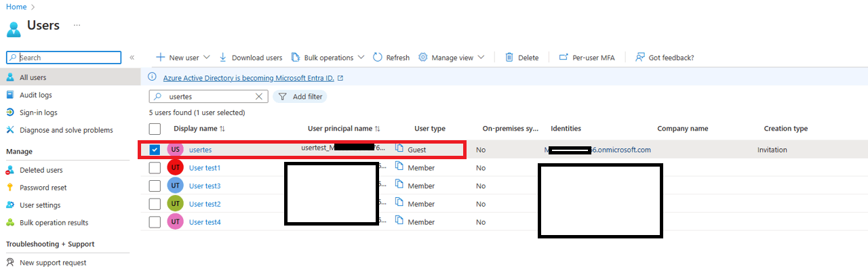Image resolution: width=868 pixels, height=275 pixels.
Task: Click the User settings gear icon
Action: pyautogui.click(x=10, y=205)
